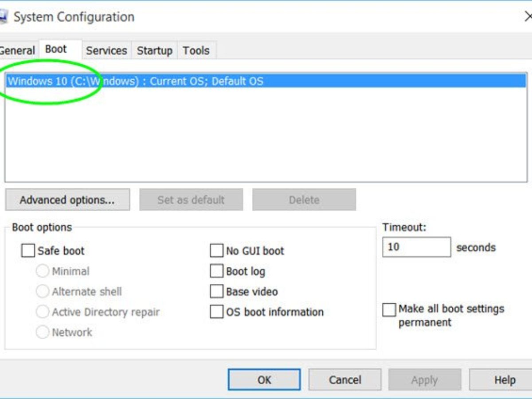Open Help for System Configuration
The width and height of the screenshot is (532, 399).
tap(505, 380)
